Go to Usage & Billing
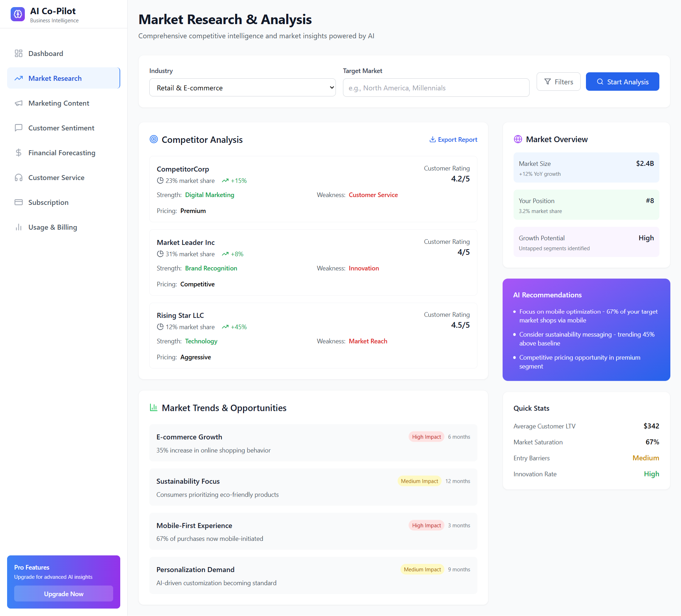 click(x=63, y=227)
